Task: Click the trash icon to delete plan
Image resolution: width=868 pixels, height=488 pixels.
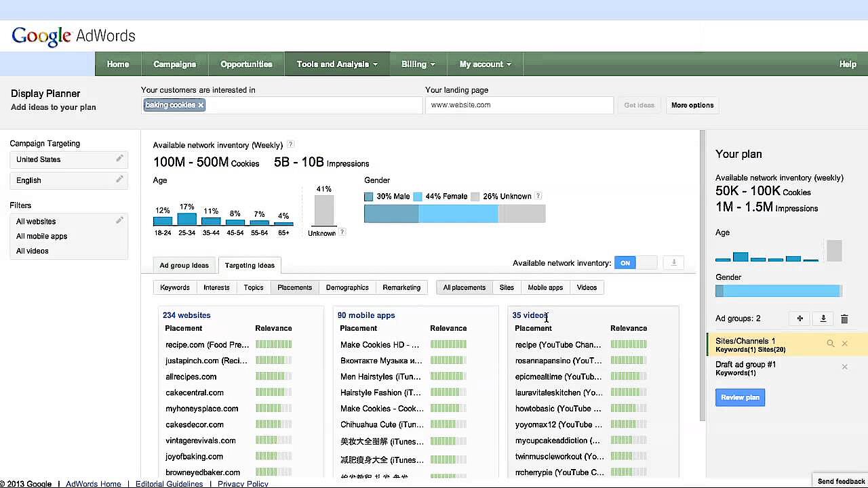Action: tap(844, 319)
